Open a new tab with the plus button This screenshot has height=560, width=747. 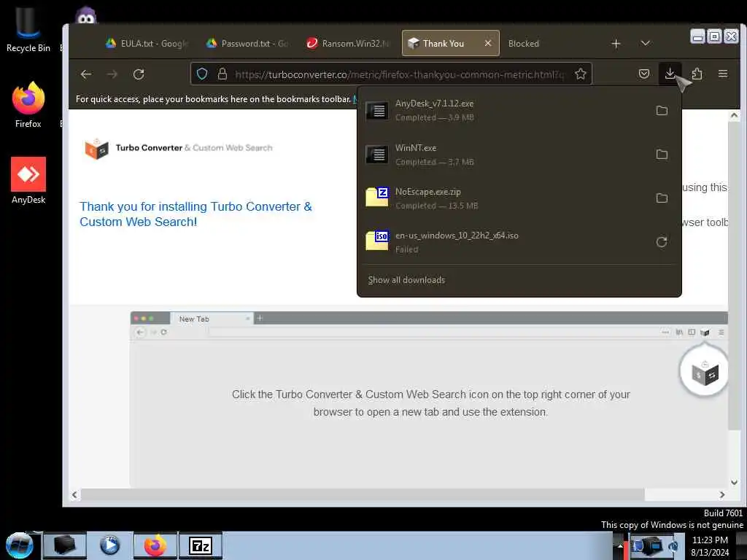[616, 43]
